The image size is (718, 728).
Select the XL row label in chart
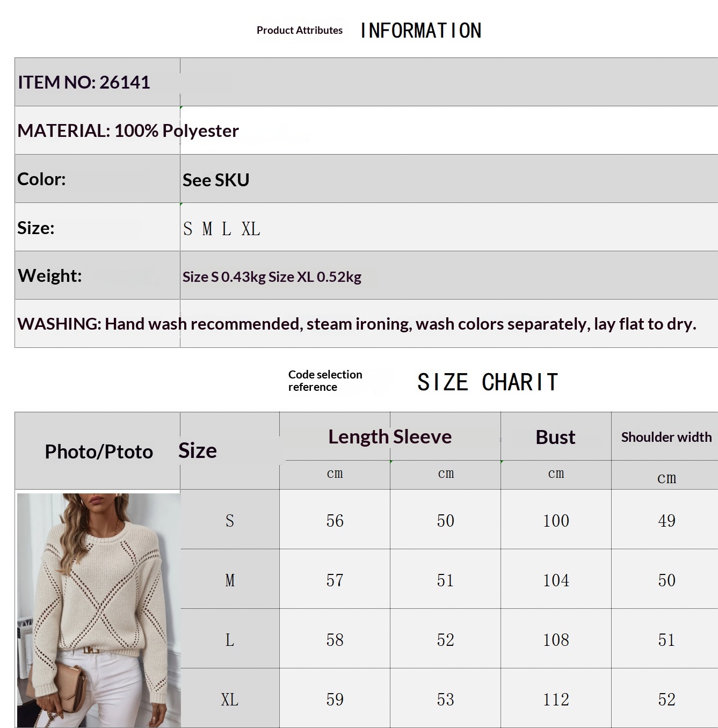pos(230,699)
